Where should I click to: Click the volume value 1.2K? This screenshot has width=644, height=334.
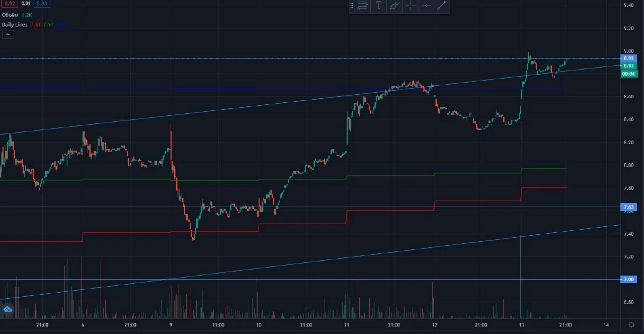[26, 15]
